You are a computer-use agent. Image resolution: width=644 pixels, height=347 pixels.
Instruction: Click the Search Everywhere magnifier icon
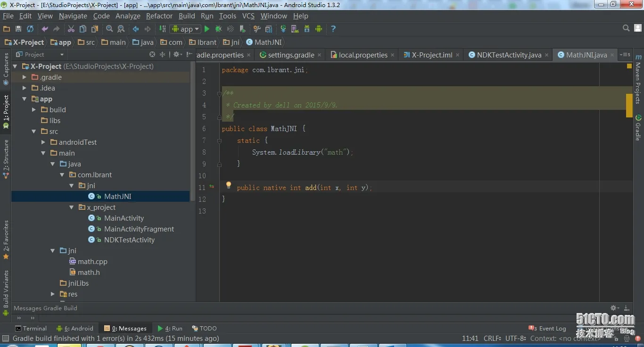[x=626, y=28]
